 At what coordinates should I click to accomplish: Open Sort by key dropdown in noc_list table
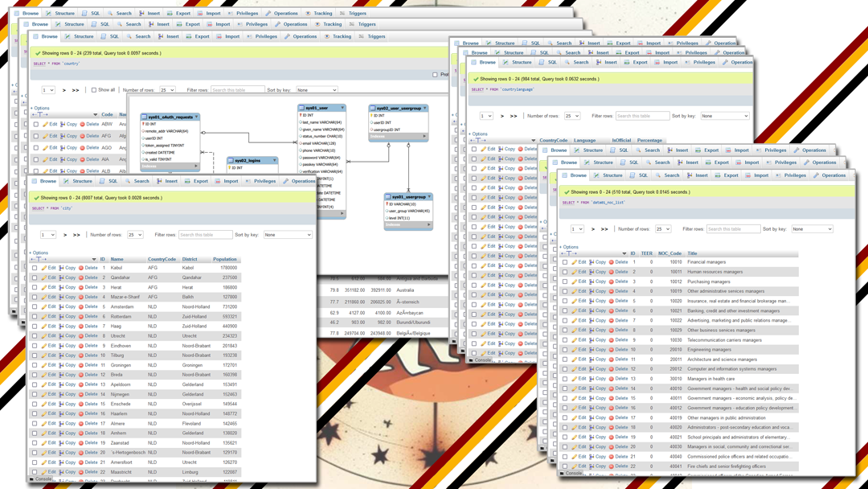click(812, 229)
